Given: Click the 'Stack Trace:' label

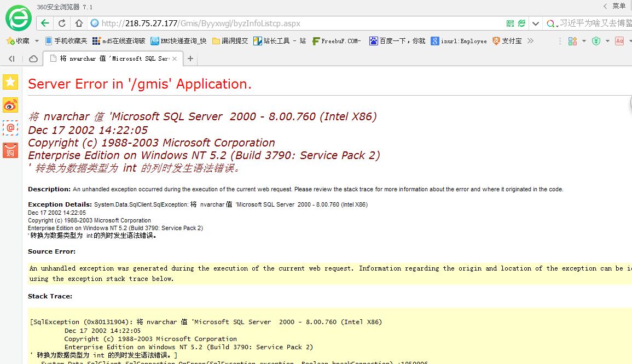Looking at the screenshot, I should click(50, 296).
